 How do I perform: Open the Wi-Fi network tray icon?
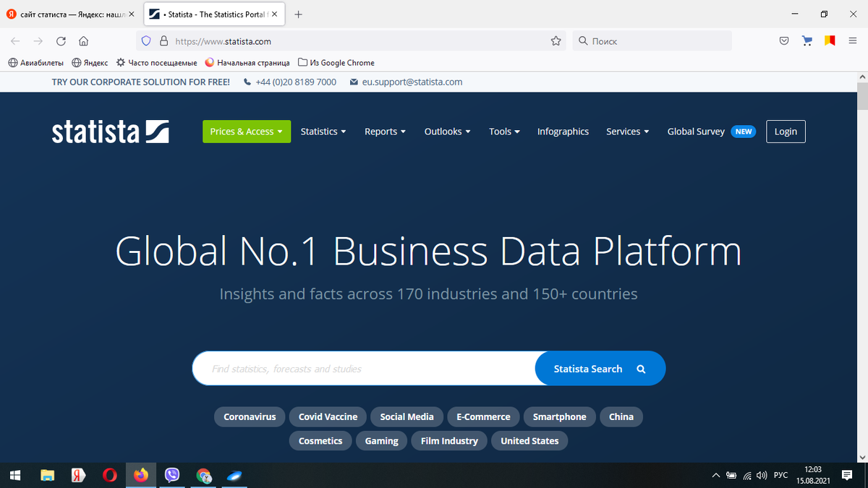coord(747,475)
